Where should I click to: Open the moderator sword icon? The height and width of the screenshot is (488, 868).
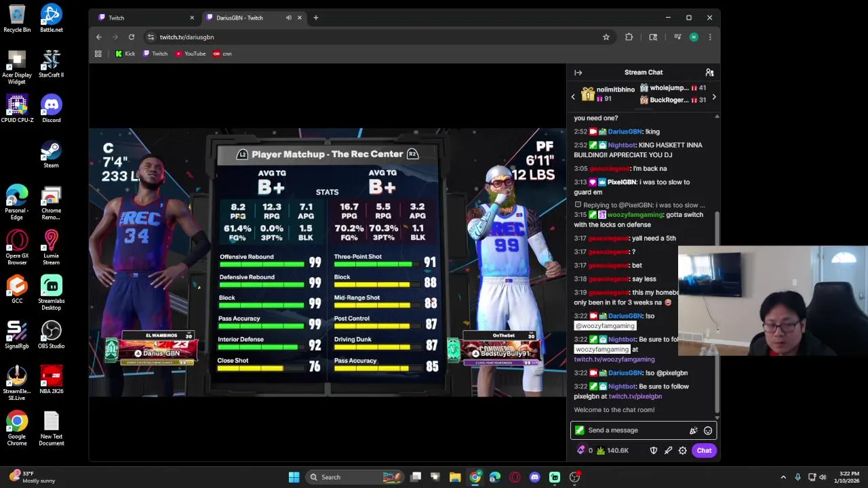tap(668, 451)
